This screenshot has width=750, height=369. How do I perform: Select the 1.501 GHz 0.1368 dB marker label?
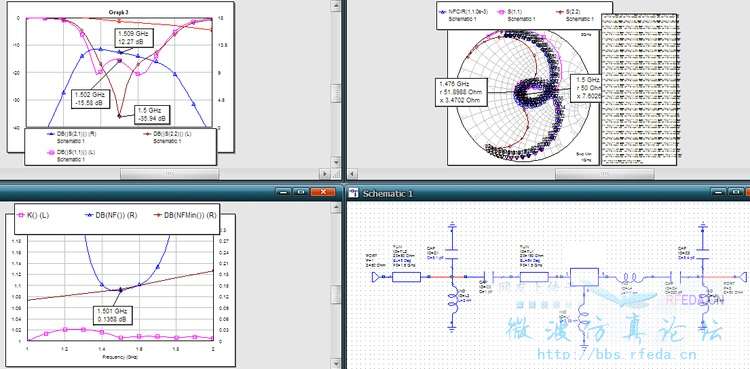[112, 314]
